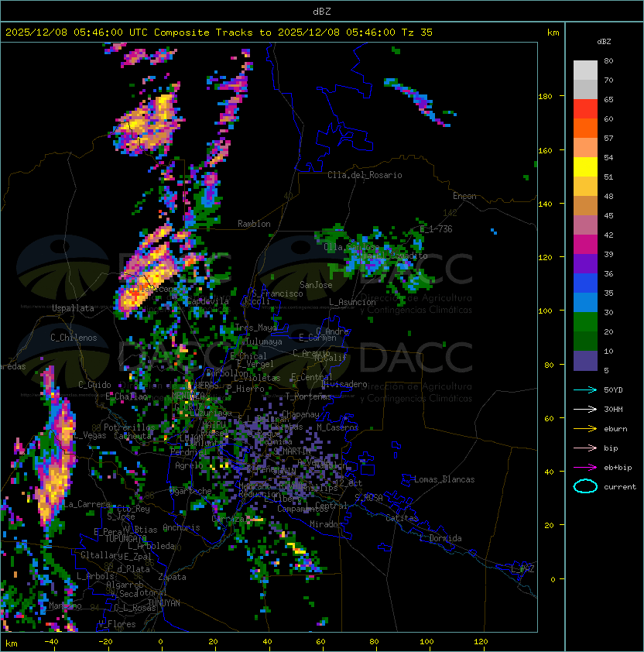The image size is (644, 652).
Task: Click the 'Catitas' place label on the map
Action: 402,518
